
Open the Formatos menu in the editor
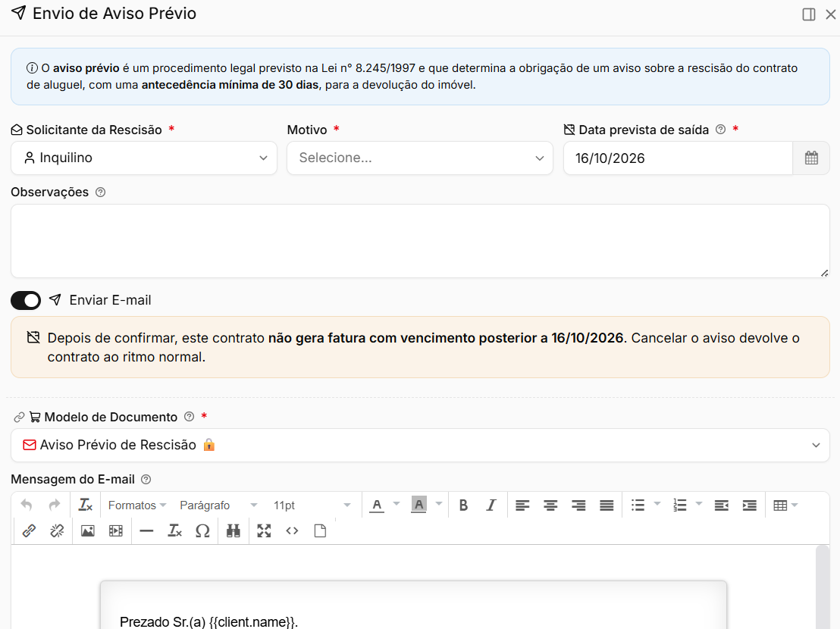tap(137, 505)
